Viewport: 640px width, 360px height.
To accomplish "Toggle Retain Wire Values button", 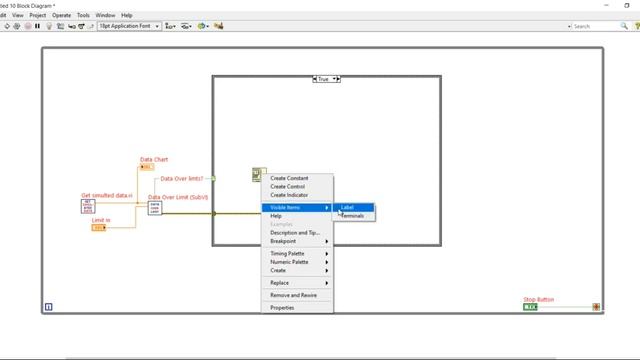I will [60, 26].
